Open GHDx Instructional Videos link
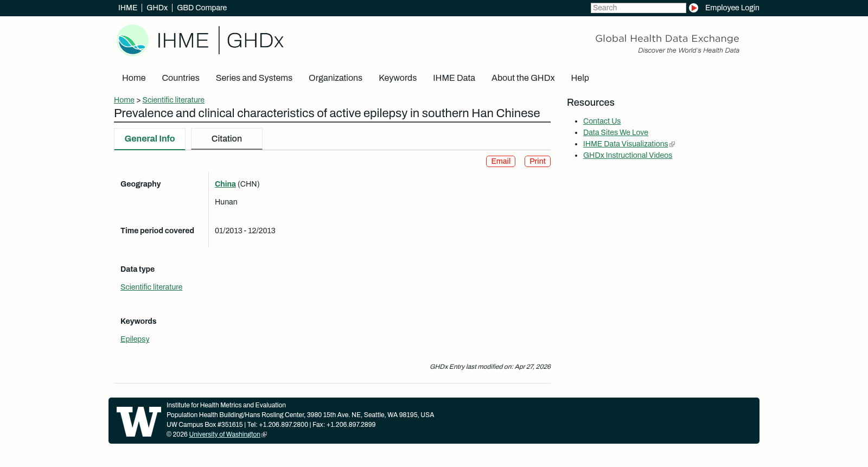 [x=628, y=155]
